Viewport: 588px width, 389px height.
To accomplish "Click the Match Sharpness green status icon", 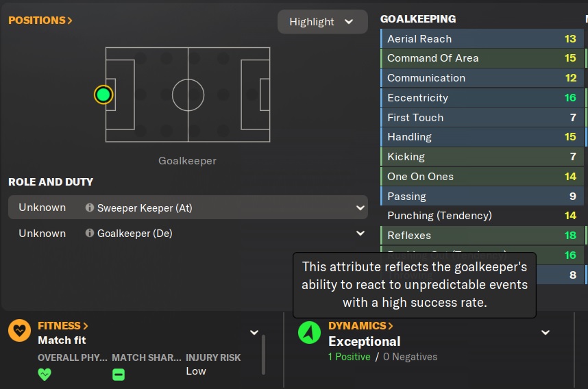I will (118, 374).
